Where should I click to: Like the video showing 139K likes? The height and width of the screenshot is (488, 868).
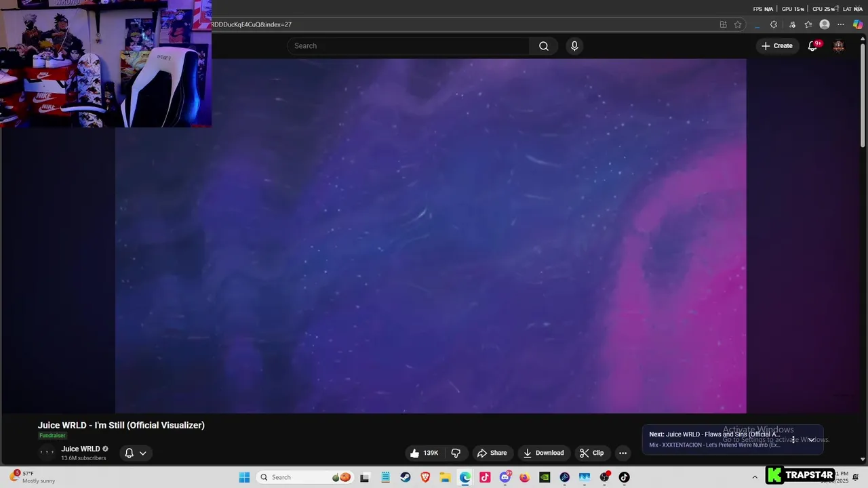425,453
